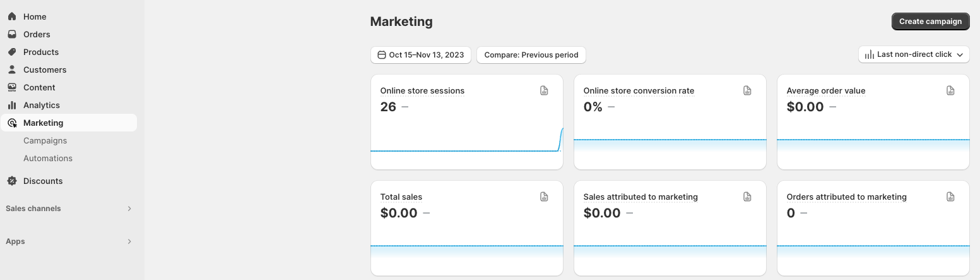Open report icon for Online store sessions
Viewport: 980px width, 280px height.
[x=544, y=91]
